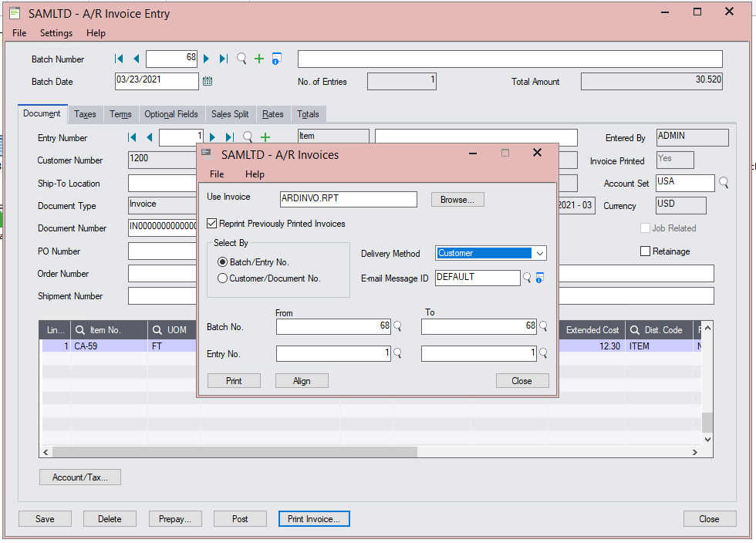Switch to the Taxes tab
The height and width of the screenshot is (543, 756).
click(x=85, y=114)
